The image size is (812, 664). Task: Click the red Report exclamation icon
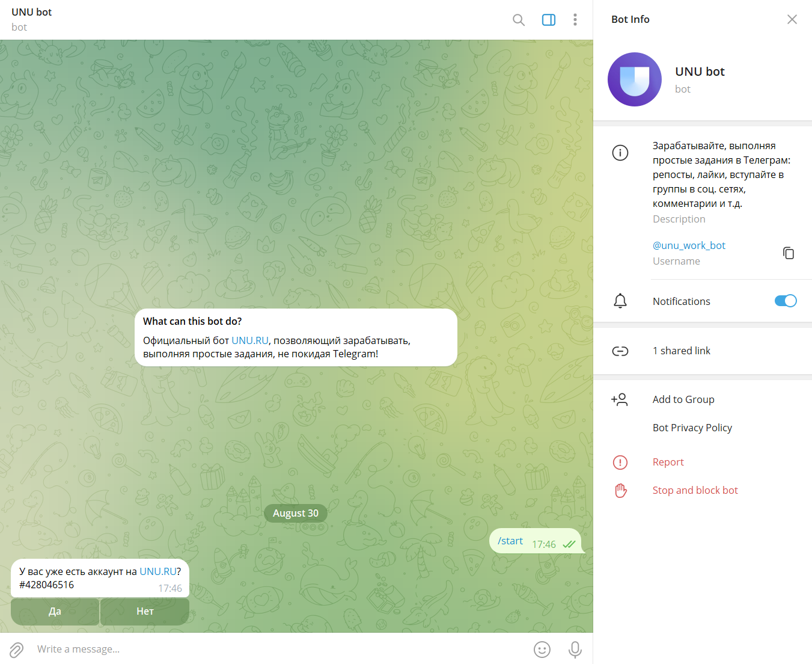(x=620, y=462)
